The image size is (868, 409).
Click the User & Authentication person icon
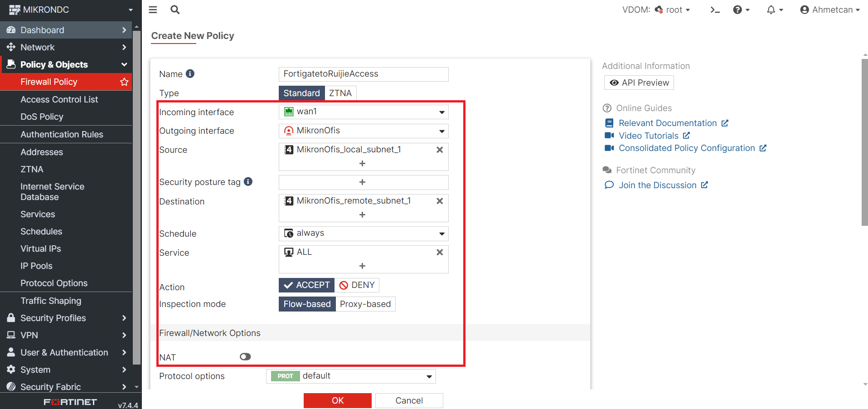coord(11,352)
